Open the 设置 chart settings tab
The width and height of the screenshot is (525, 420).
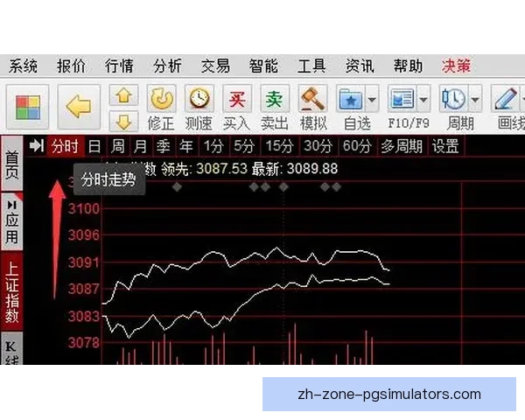coord(445,146)
